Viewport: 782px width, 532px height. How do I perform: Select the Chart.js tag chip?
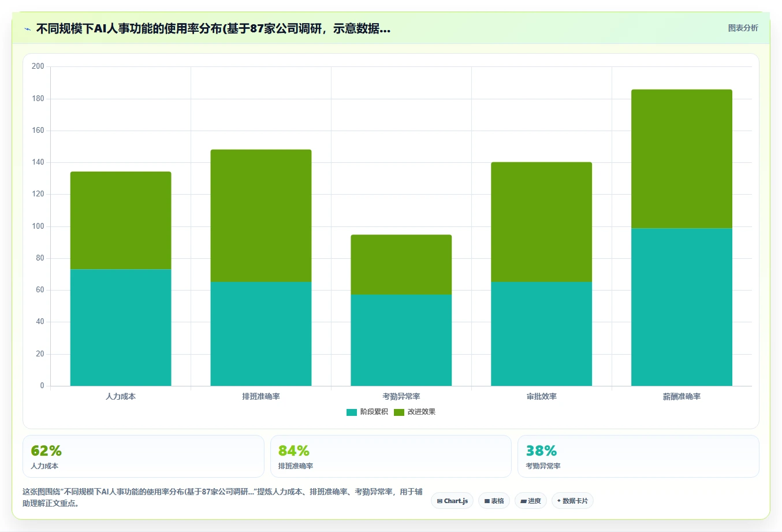pyautogui.click(x=452, y=501)
